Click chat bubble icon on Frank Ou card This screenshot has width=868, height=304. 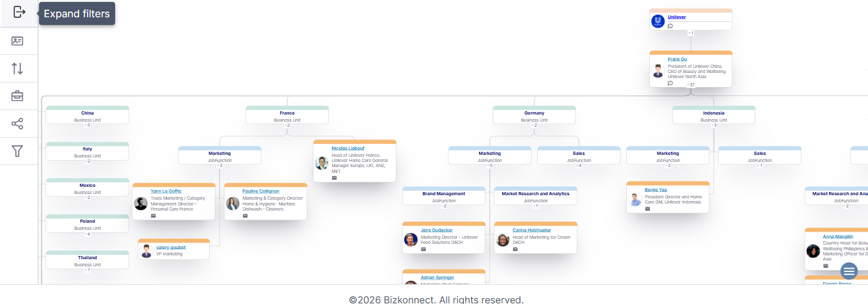(670, 83)
